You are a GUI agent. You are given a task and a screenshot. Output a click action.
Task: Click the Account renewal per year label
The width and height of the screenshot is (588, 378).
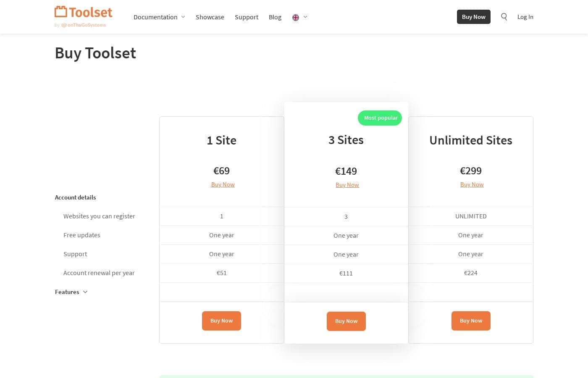point(99,273)
